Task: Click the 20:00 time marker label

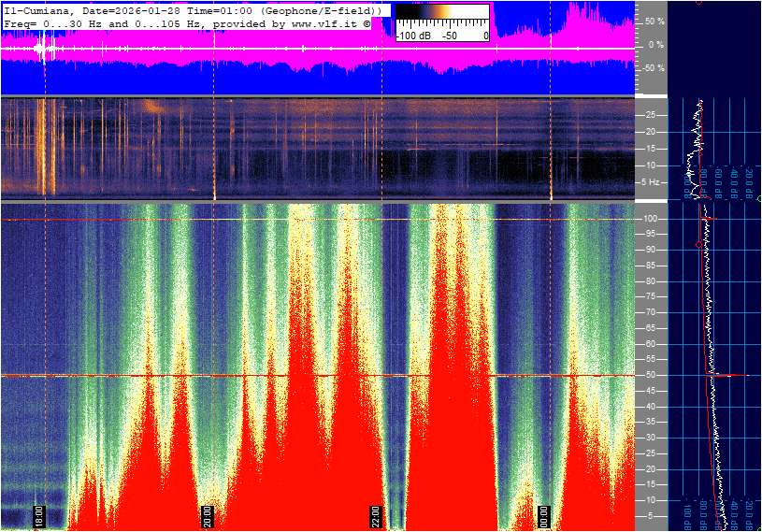Action: (207, 516)
